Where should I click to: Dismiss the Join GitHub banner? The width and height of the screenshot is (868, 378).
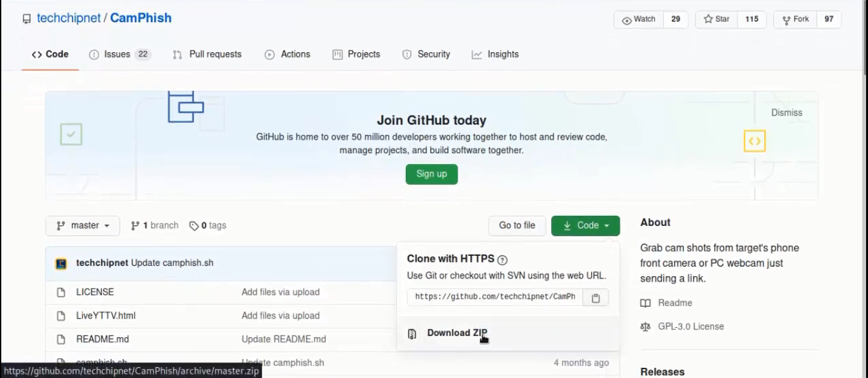787,113
